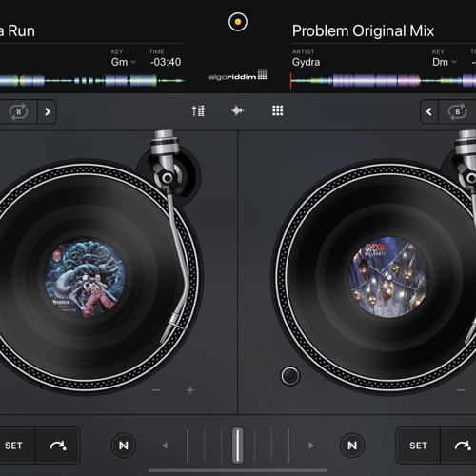The width and height of the screenshot is (476, 476).
Task: Click the right deck pitch bend minus
Action: pos(461,390)
